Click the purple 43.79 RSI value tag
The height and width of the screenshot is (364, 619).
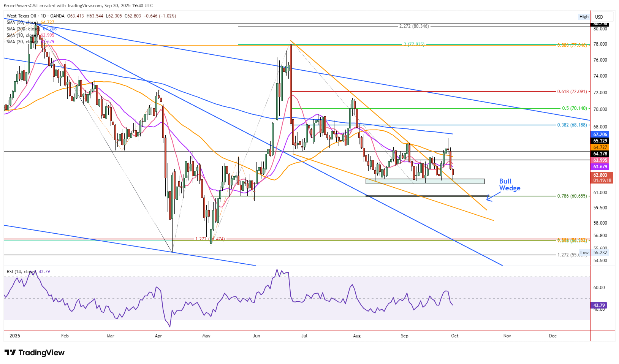click(x=599, y=305)
